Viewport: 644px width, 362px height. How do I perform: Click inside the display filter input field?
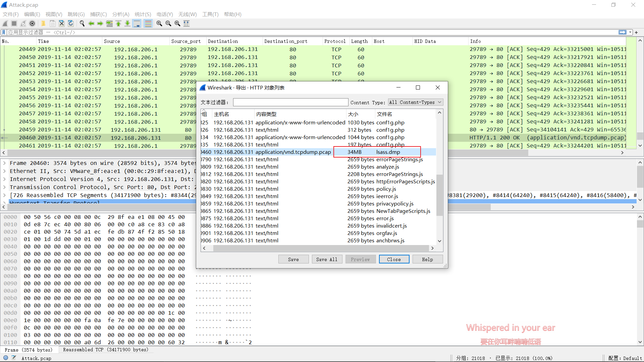134,32
